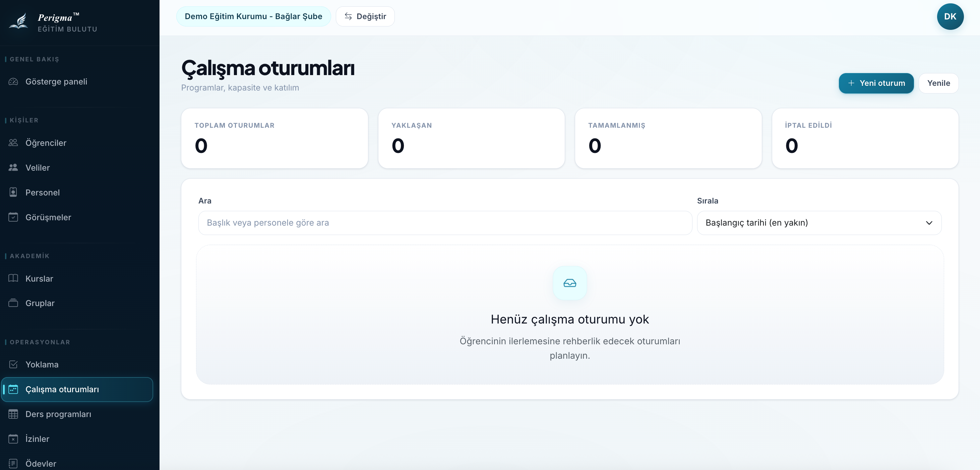The width and height of the screenshot is (980, 470).
Task: Click the Ders programları grid icon
Action: (13, 414)
